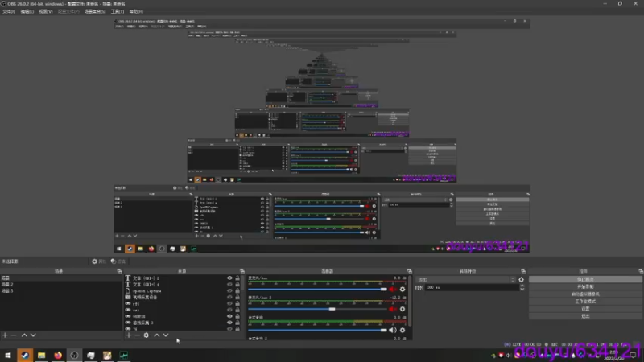This screenshot has height=362, width=644.
Task: Open 设置 settings button in controls
Action: tap(585, 309)
